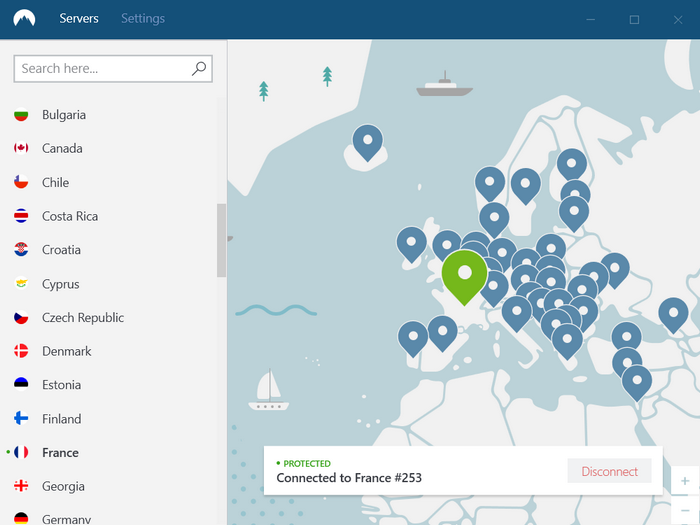
Task: Click the Croatia flag icon
Action: pos(21,250)
